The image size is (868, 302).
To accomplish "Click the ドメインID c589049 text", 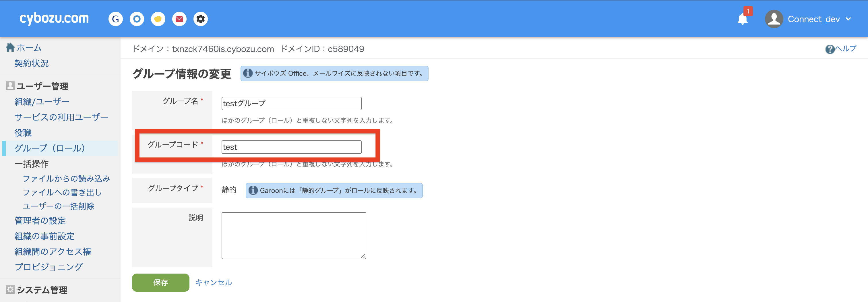I will pos(322,49).
